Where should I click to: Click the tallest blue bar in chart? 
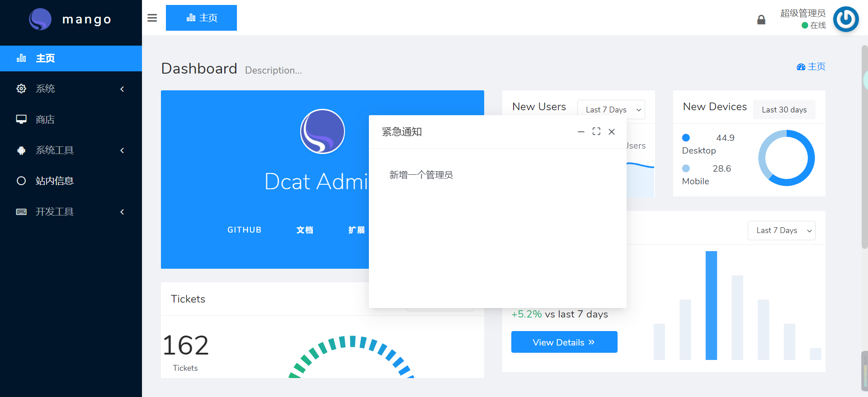click(x=711, y=305)
